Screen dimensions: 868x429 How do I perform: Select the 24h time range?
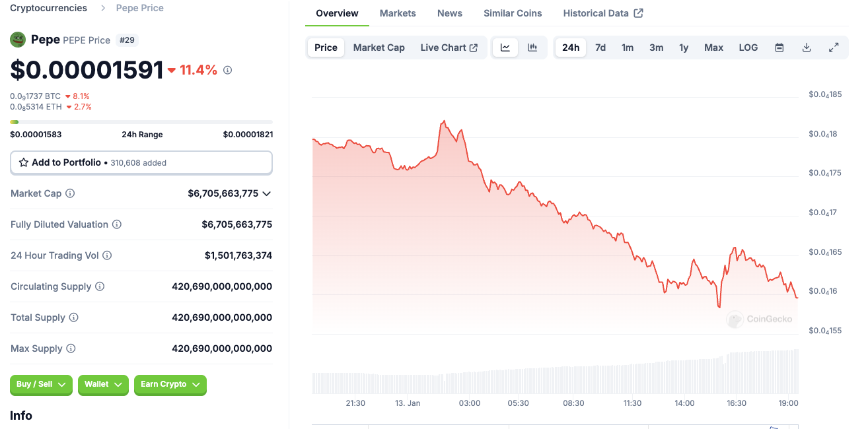coord(571,48)
